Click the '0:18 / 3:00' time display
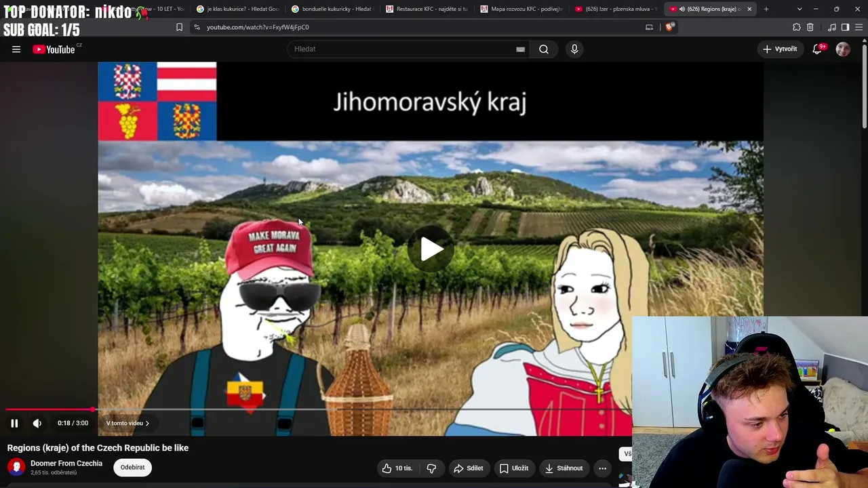Viewport: 868px width, 488px height. coord(73,423)
